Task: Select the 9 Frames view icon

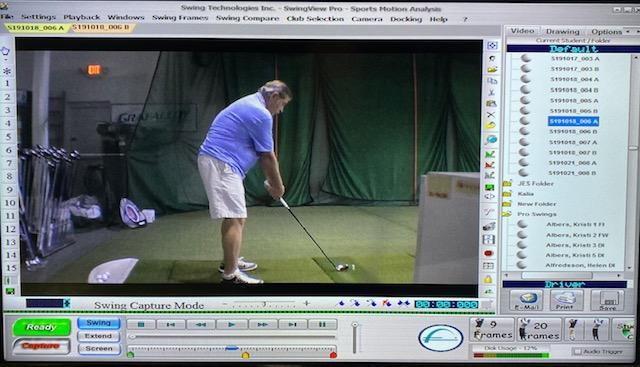Action: coord(492,330)
